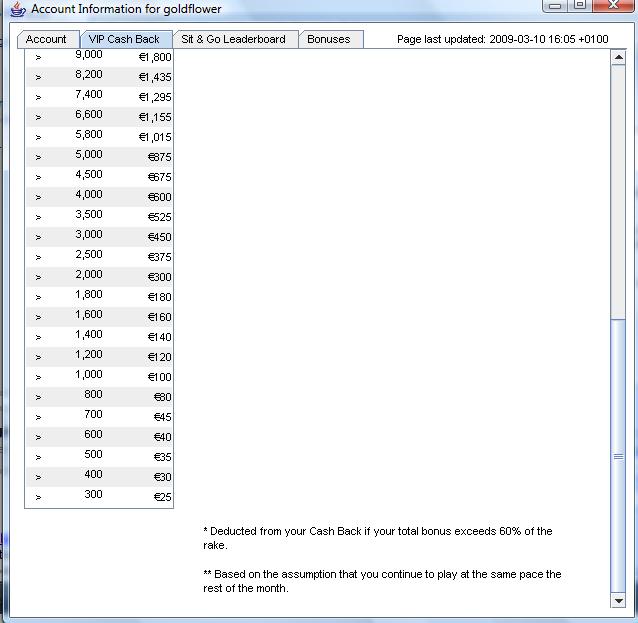The height and width of the screenshot is (623, 638).
Task: Click the €1,800 cash back value
Action: [x=155, y=57]
